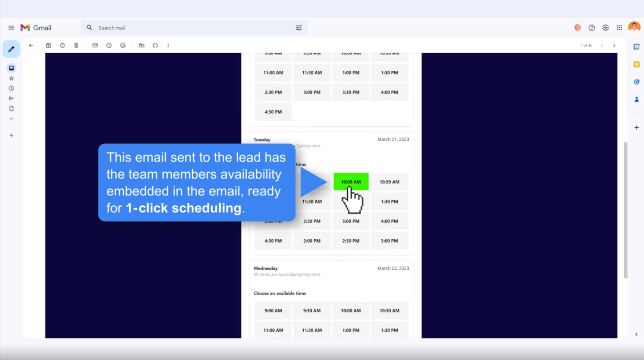Select the 4:30 PM slot in Tuesday section
The height and width of the screenshot is (360, 644).
tap(273, 241)
